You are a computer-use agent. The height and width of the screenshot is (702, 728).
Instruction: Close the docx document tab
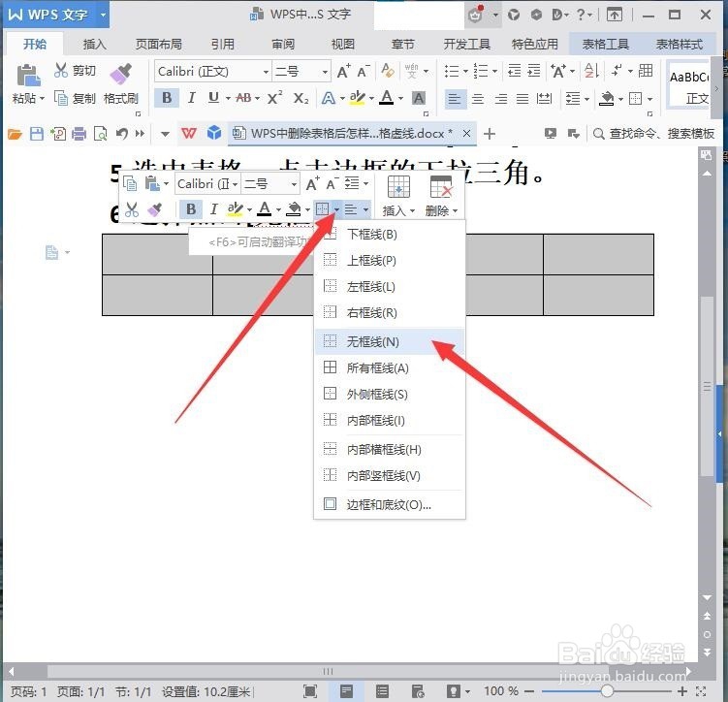(466, 134)
